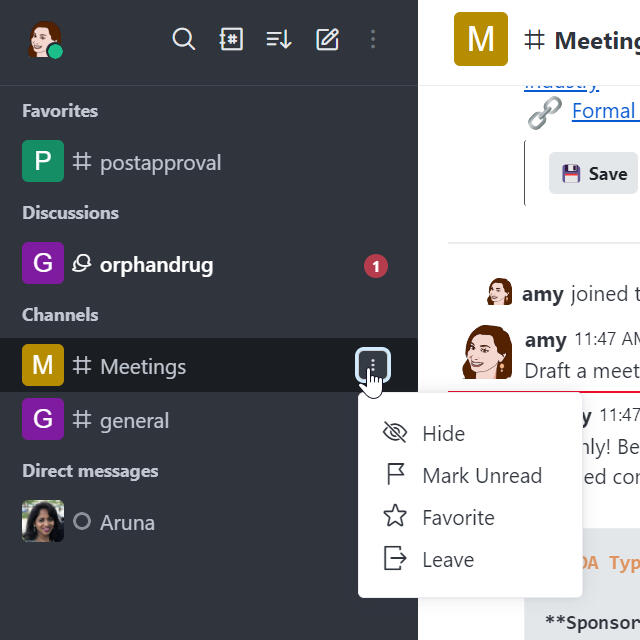The image size is (640, 640).
Task: Open direct message with Aruna
Action: click(x=127, y=522)
